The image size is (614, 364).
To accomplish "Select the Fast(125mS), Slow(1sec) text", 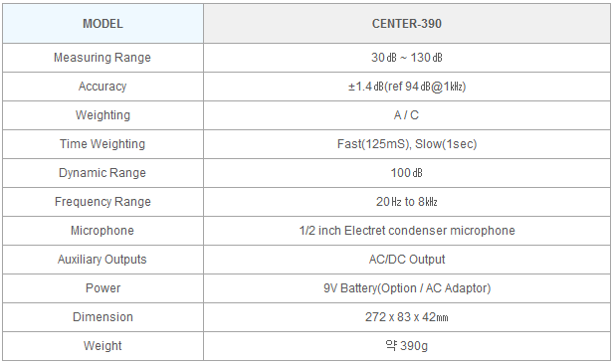I will 407,144.
